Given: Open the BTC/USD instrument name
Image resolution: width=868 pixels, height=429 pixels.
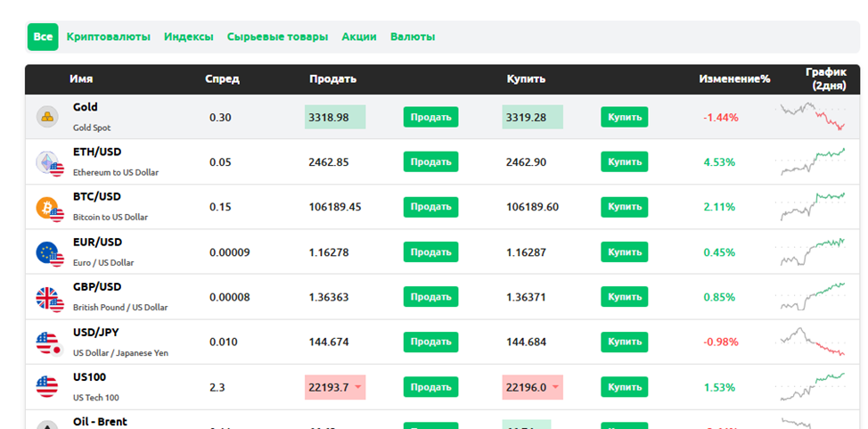Looking at the screenshot, I should click(97, 197).
